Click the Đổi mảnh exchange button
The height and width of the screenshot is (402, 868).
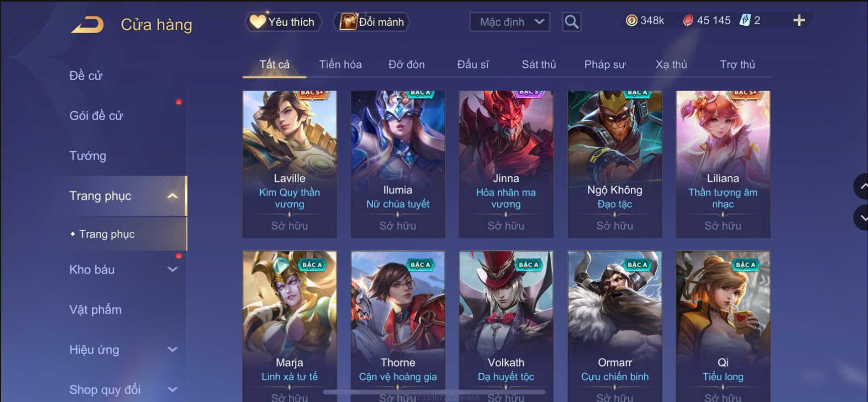coord(372,22)
